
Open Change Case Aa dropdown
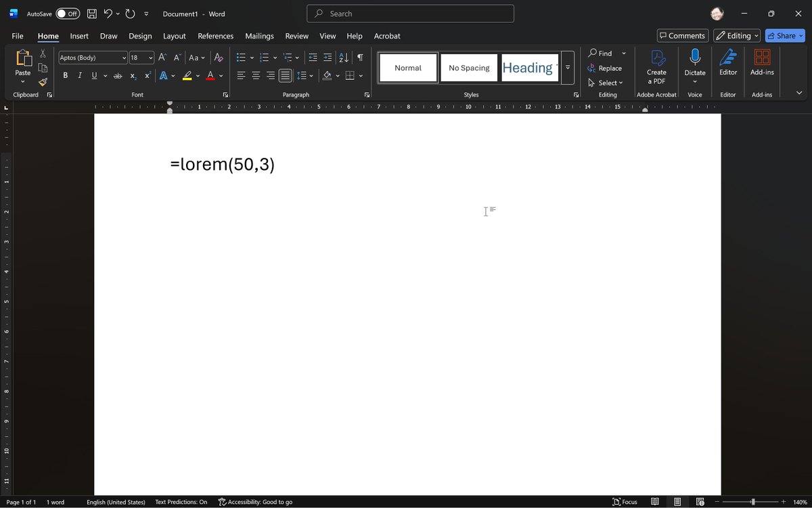pos(197,58)
